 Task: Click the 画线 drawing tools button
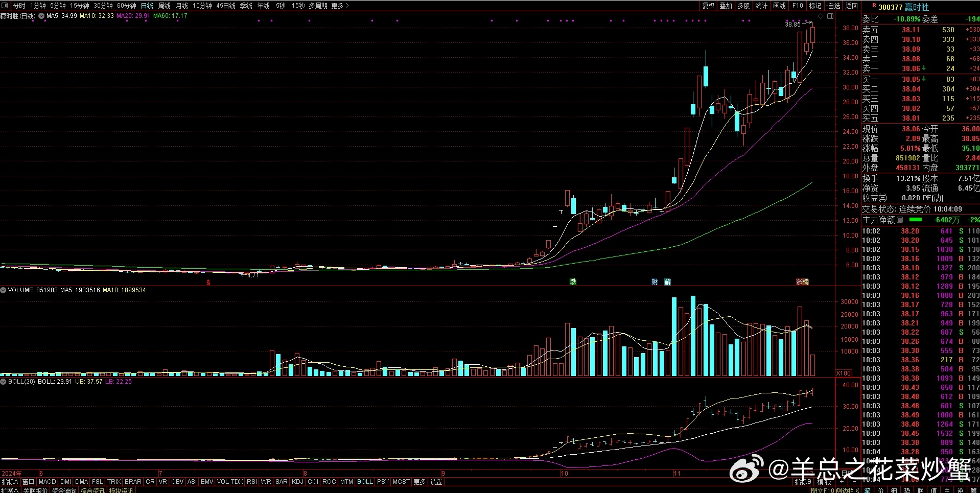779,6
